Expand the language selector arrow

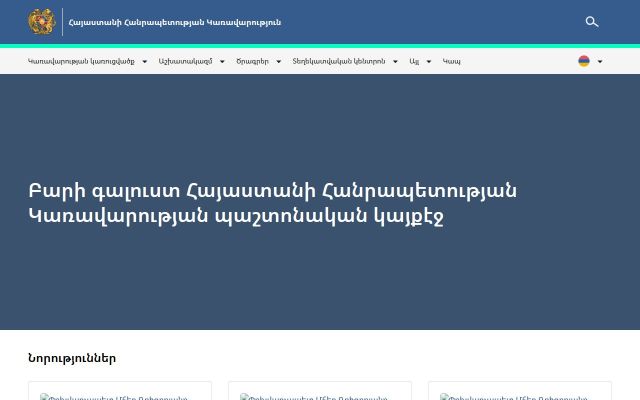click(600, 62)
